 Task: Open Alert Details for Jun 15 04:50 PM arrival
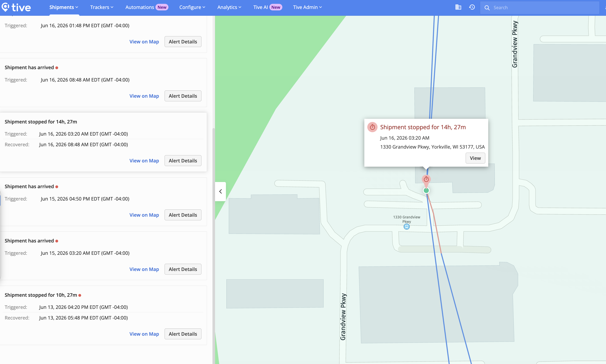pos(183,215)
